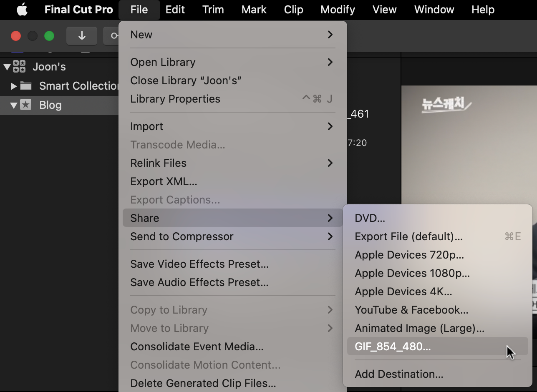Select the Blog event row
Screen dimensions: 537x392
pos(59,105)
